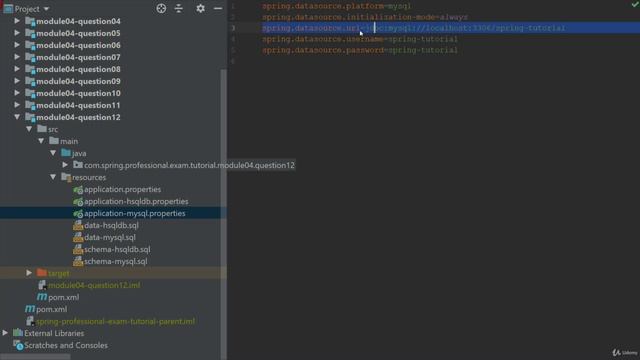This screenshot has height=360, width=640.
Task: Expand module04-question05 tree node
Action: 17,33
